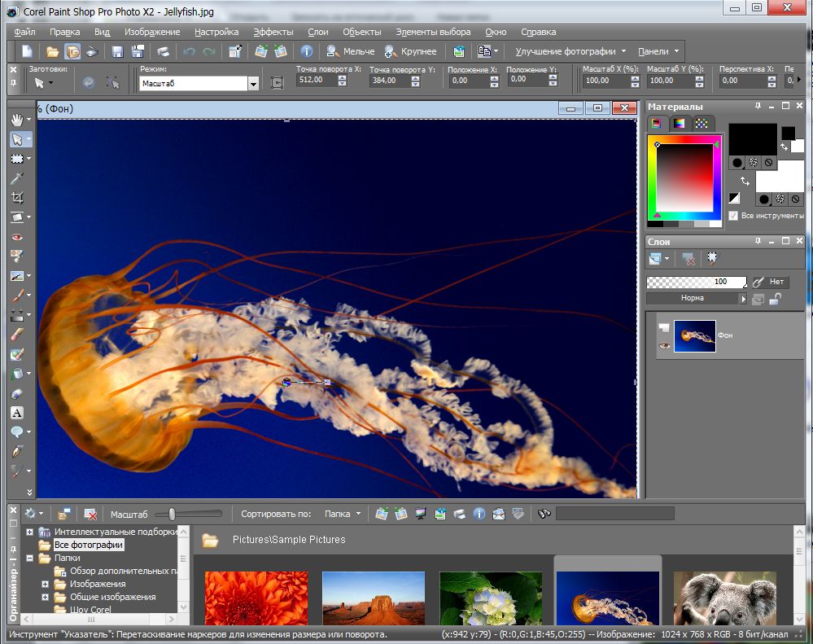The height and width of the screenshot is (644, 813).
Task: Select the Text tool
Action: point(17,413)
